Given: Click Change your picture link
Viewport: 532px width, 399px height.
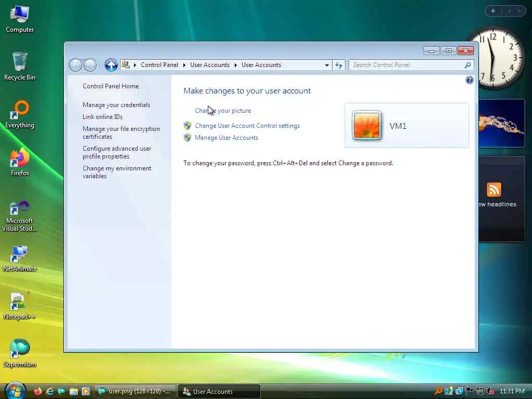Looking at the screenshot, I should (x=223, y=111).
